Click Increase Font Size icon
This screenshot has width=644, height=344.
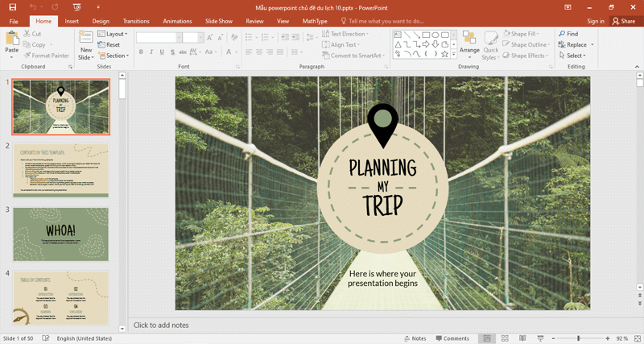[x=210, y=38]
